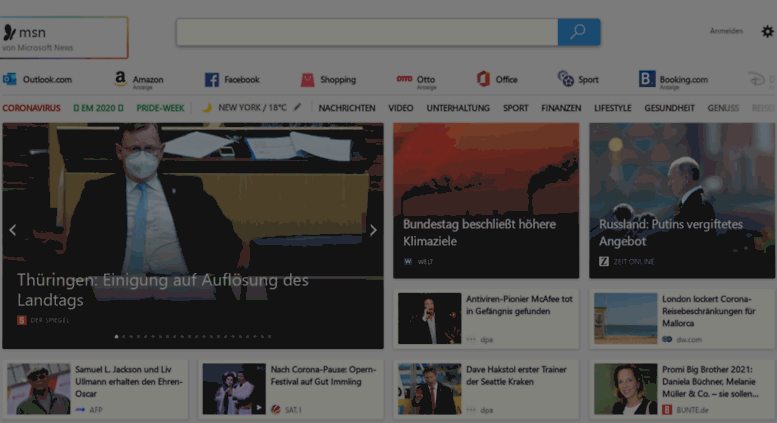This screenshot has height=423, width=777.
Task: Click the Anmelden sign-in link
Action: (726, 31)
